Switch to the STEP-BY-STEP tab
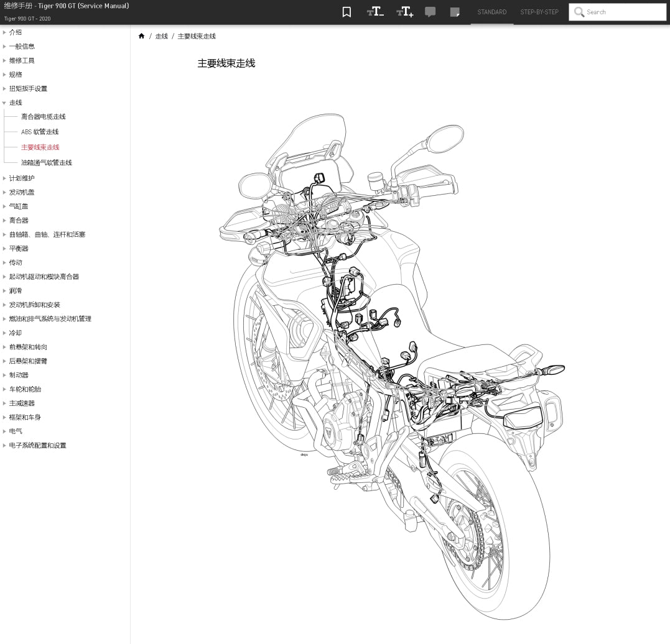The image size is (670, 644). pyautogui.click(x=539, y=12)
